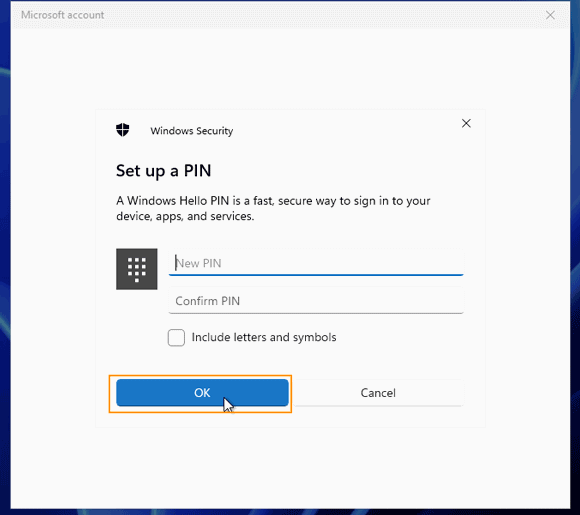This screenshot has width=580, height=515.
Task: Enable Include letters and symbols checkbox
Action: [176, 337]
